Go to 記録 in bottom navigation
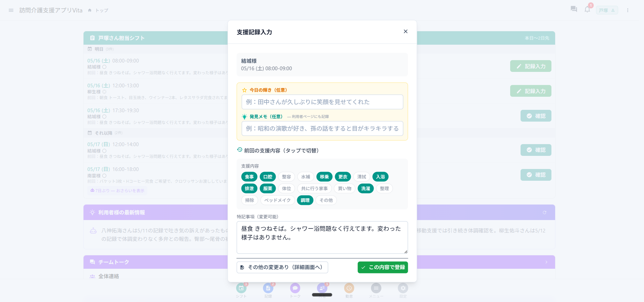644x302 pixels. coord(268,290)
